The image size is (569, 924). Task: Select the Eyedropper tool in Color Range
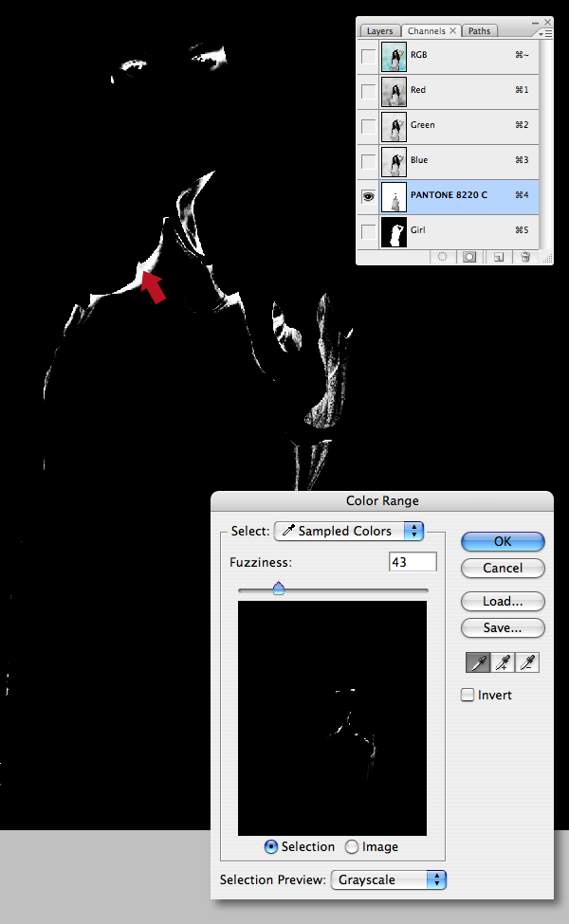478,662
